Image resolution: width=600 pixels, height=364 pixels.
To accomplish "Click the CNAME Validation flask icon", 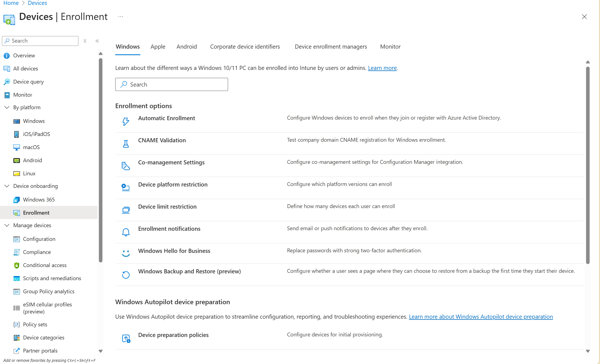I will point(126,144).
